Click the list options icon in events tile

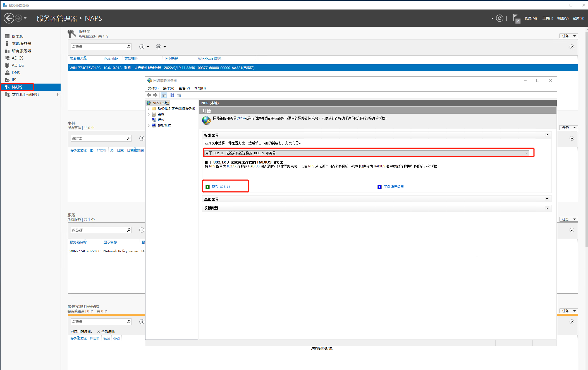click(142, 138)
